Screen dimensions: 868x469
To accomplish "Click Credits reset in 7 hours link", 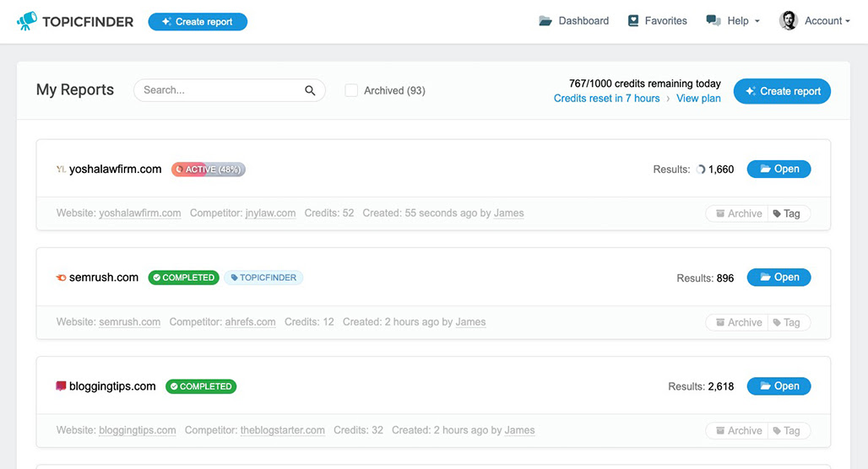I will (x=607, y=99).
